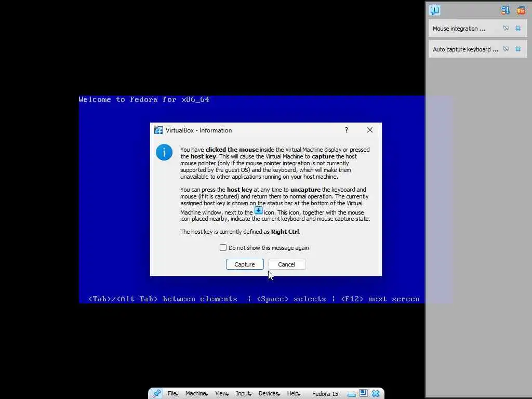
Task: Open the Devices menu in mini toolbar
Action: pos(269,394)
